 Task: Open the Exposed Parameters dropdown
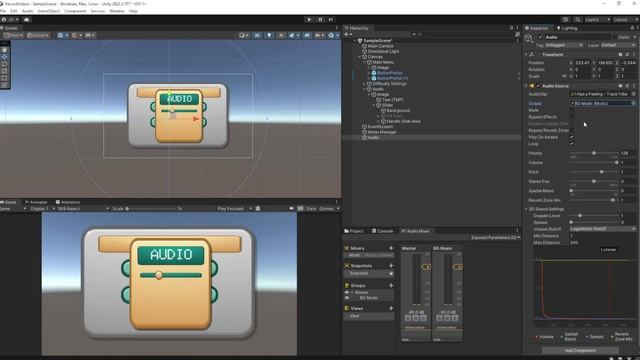click(x=496, y=238)
